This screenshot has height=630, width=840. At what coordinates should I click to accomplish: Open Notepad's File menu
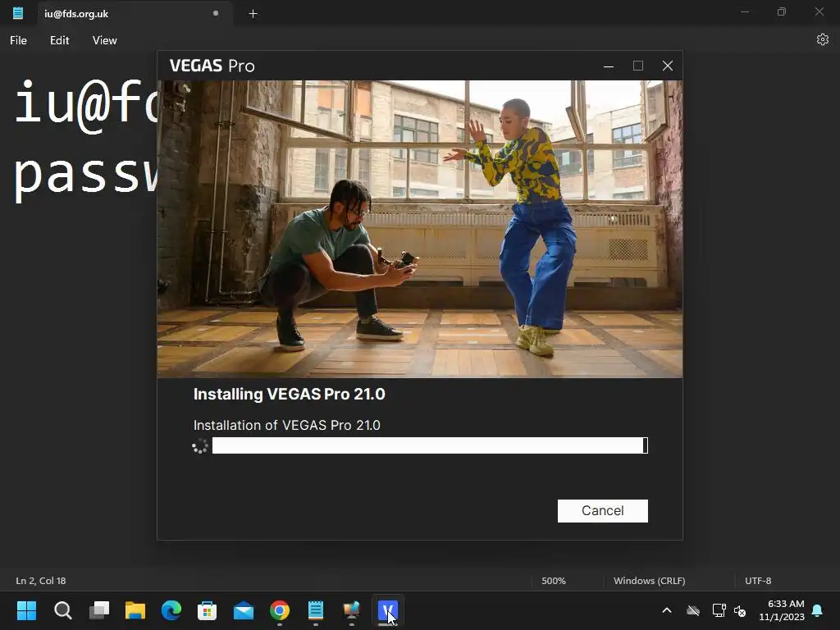(x=18, y=40)
